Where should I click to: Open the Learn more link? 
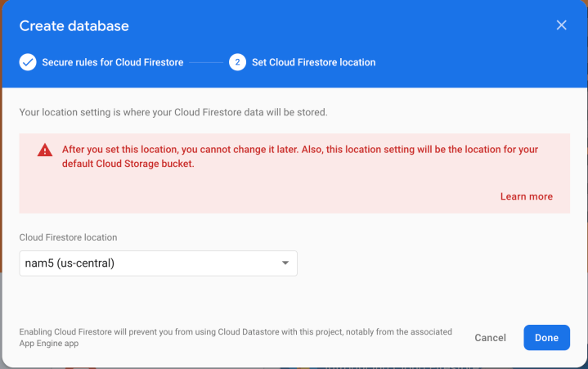pos(526,196)
